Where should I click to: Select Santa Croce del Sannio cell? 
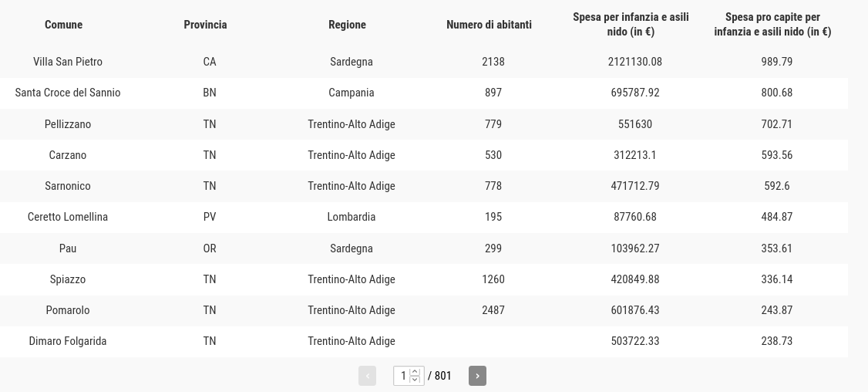point(68,93)
